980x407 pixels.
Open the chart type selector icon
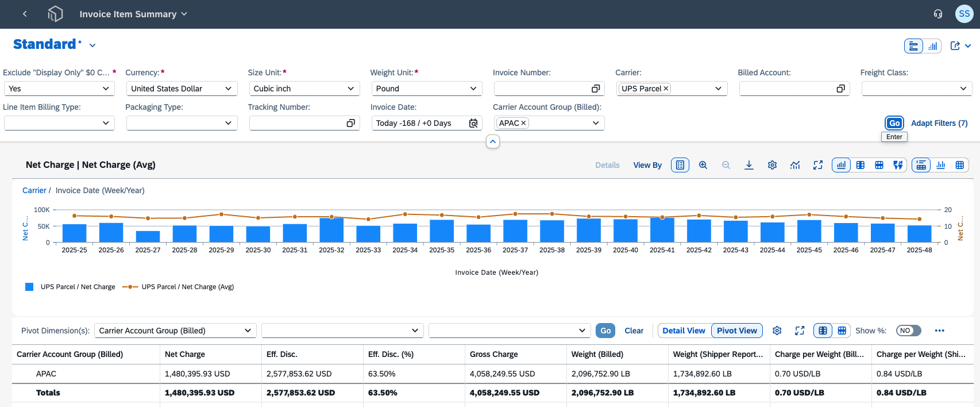795,165
